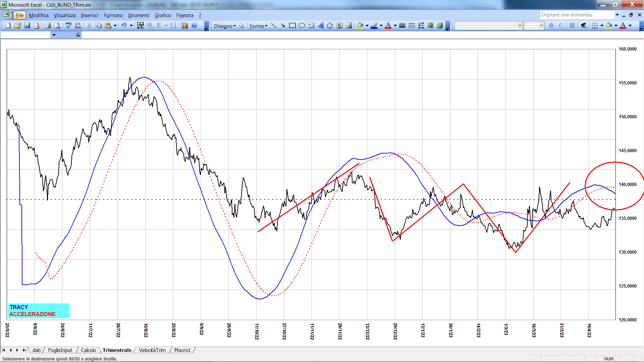Open Print Preview with the magnifier icon
The image size is (644, 362).
57,25
